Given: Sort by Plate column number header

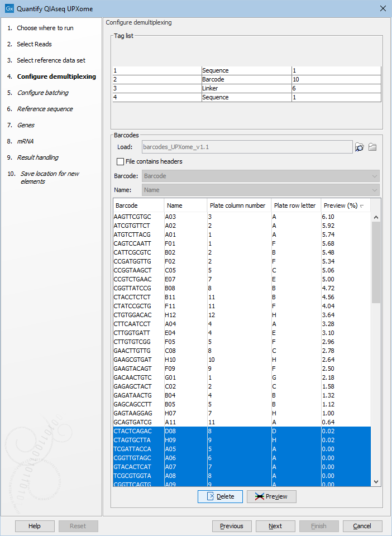Looking at the screenshot, I should click(x=239, y=205).
